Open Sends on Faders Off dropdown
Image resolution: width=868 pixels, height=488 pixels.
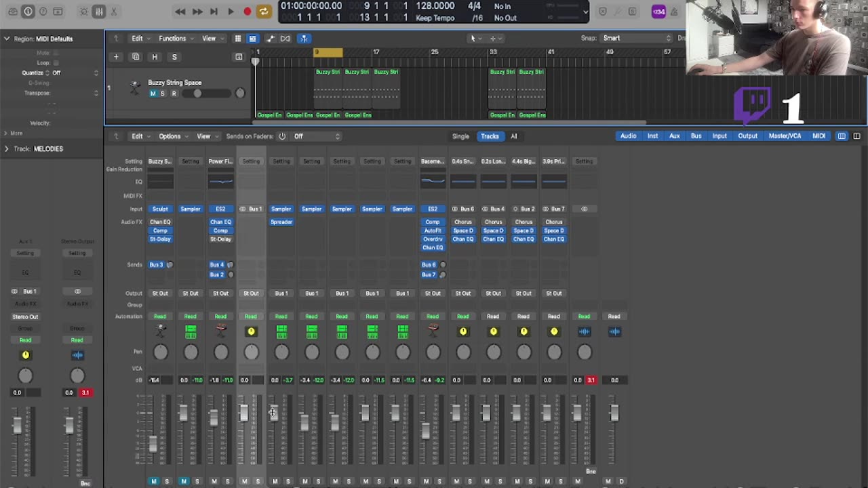pos(316,136)
